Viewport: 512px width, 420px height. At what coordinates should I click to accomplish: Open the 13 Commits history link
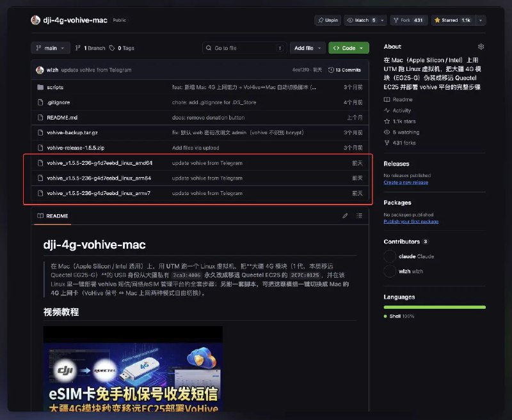[344, 70]
